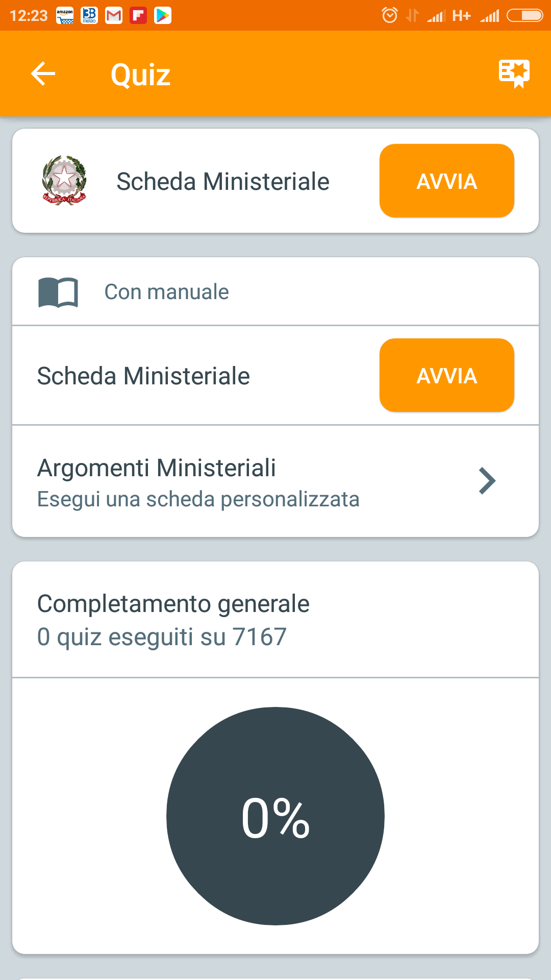Tap the Amazon notification icon
The image size is (551, 980).
click(65, 16)
